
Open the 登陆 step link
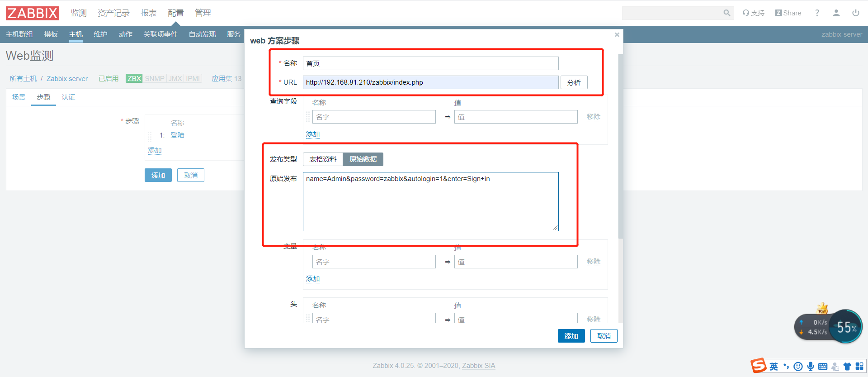pos(177,135)
